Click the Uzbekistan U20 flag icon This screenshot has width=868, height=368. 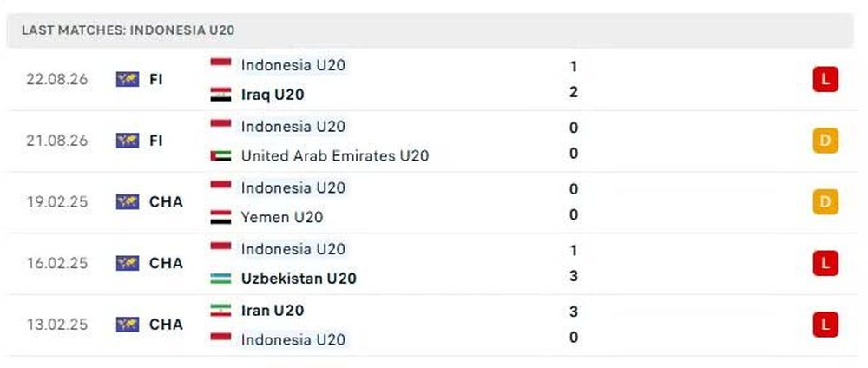220,279
